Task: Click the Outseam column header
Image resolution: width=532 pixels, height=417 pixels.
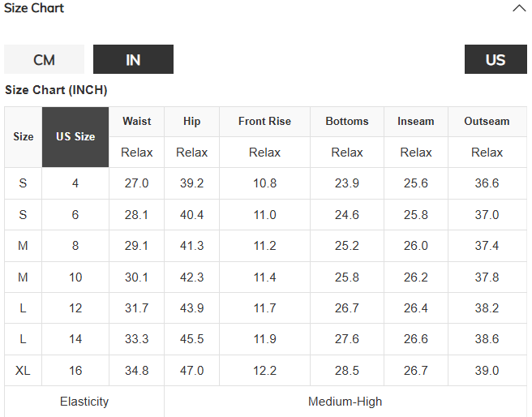Action: 487,122
